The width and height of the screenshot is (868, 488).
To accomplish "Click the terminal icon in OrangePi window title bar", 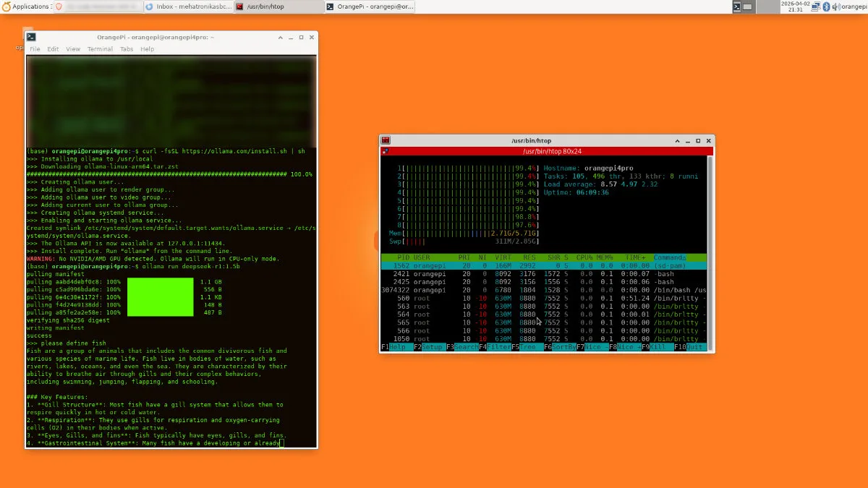I will [31, 37].
